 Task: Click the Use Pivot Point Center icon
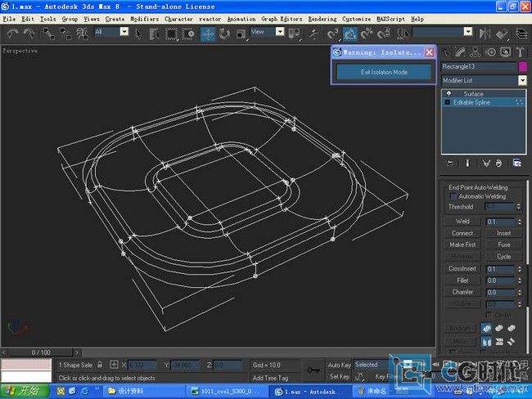click(x=294, y=34)
